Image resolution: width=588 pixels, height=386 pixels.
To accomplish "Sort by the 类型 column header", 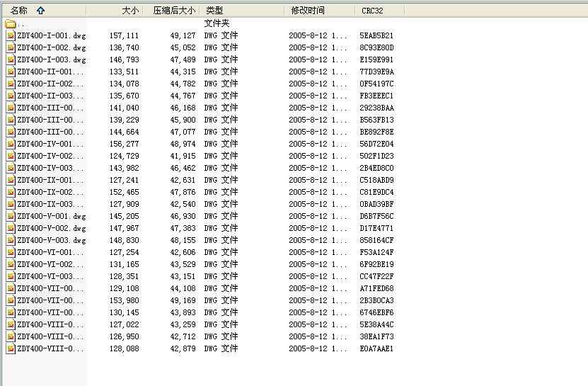I will pyautogui.click(x=242, y=11).
